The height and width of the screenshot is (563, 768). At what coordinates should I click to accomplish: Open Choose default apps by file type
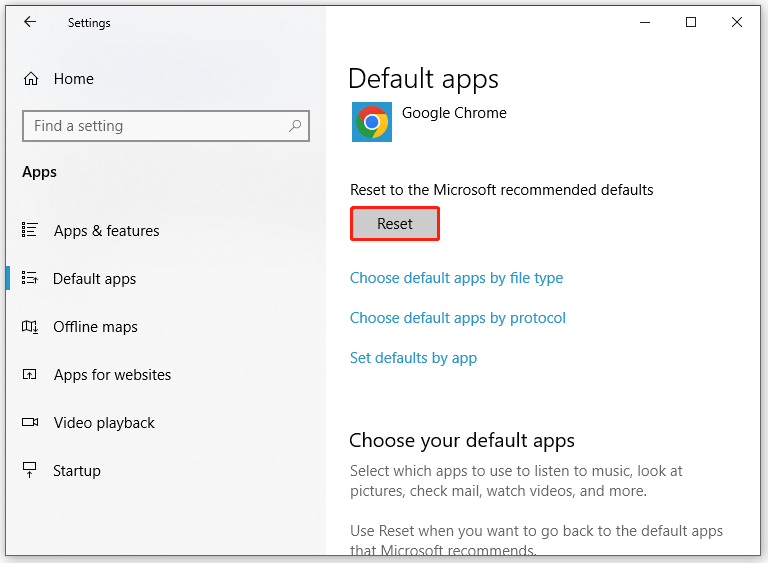[456, 278]
